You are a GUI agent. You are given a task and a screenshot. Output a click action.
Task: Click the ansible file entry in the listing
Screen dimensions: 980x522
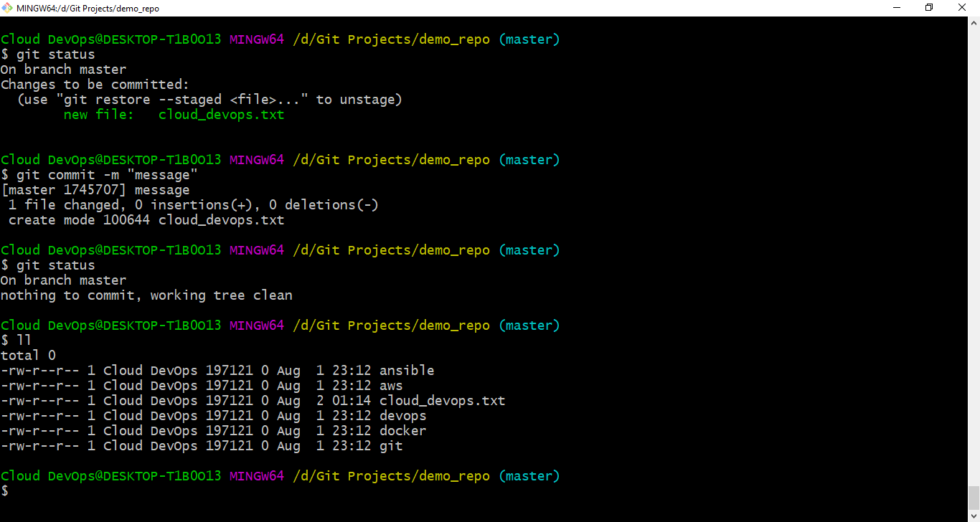pyautogui.click(x=406, y=370)
